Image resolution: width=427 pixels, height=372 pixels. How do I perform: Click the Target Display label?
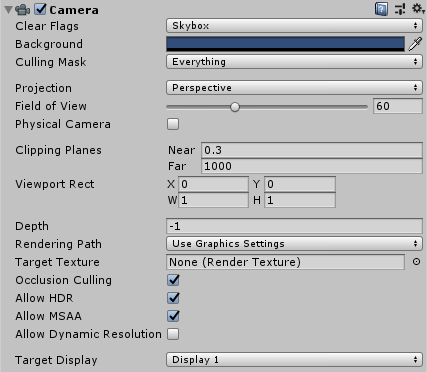point(56,360)
